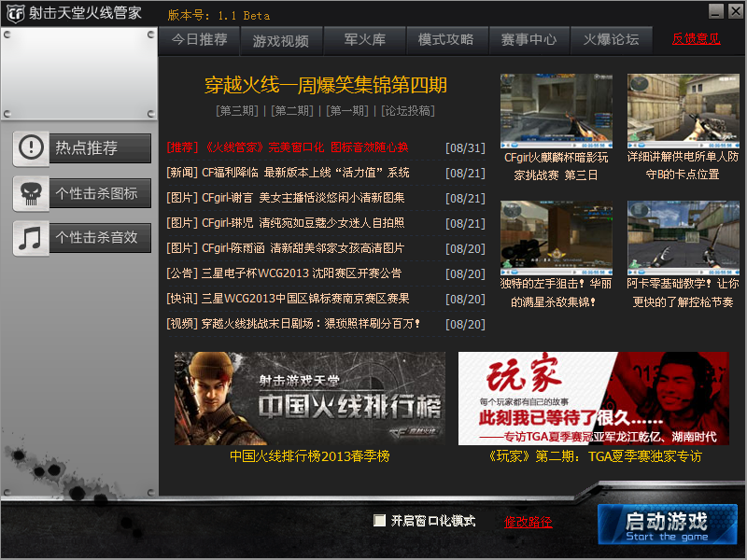Enable the 开启窗口化模式 checkbox

point(380,521)
